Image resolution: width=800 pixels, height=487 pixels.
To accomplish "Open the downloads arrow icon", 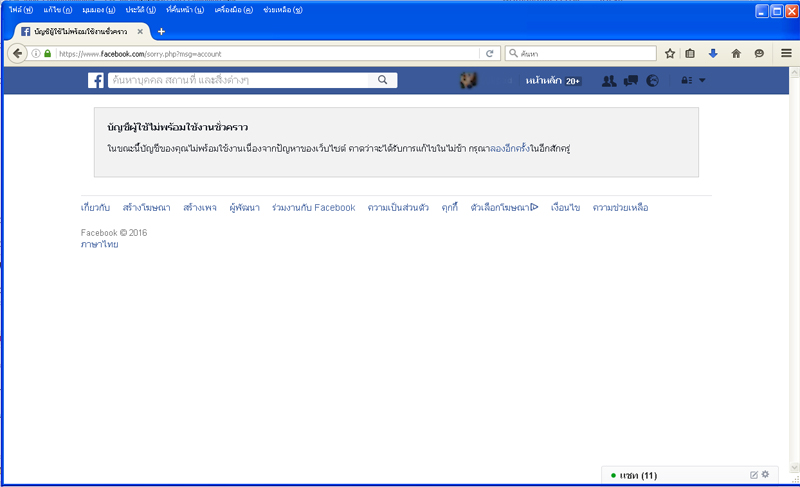I will [713, 54].
